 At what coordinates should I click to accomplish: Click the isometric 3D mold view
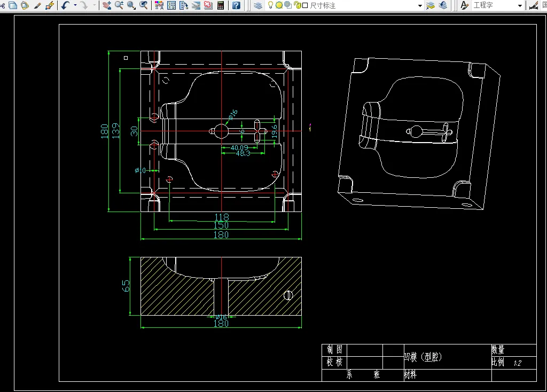click(419, 134)
